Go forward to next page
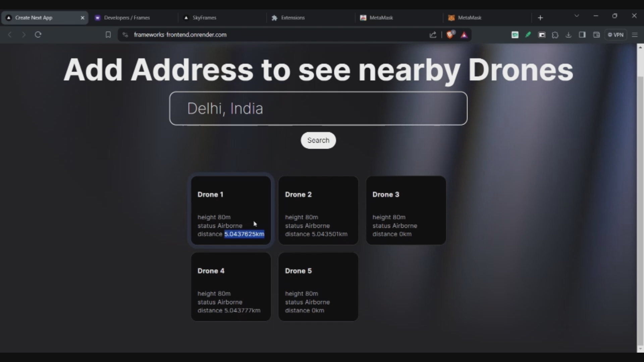The height and width of the screenshot is (362, 644). click(24, 35)
